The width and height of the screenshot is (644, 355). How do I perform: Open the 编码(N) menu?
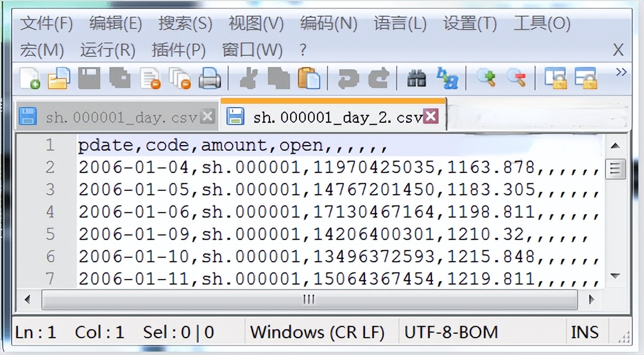(x=329, y=23)
